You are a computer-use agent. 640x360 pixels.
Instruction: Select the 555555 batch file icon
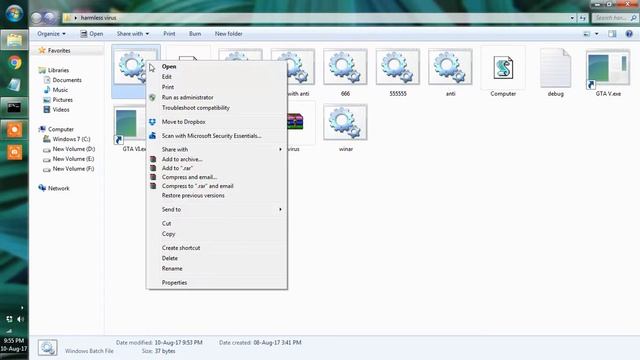coord(398,67)
